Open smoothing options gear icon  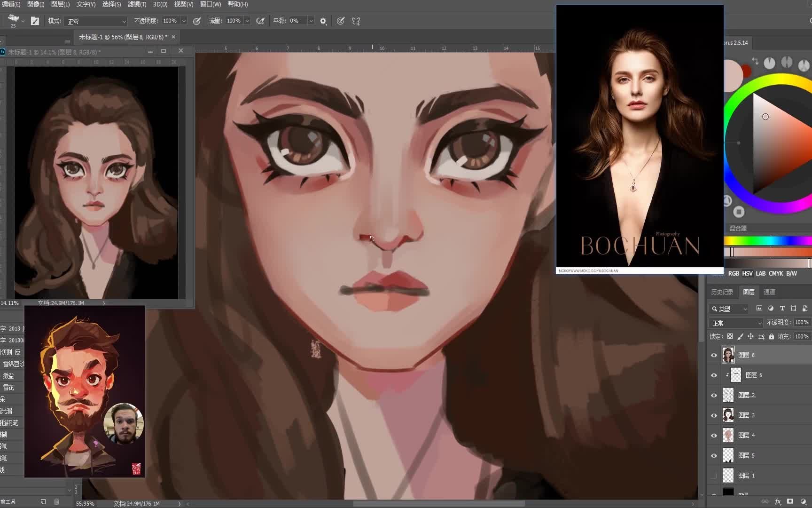323,21
